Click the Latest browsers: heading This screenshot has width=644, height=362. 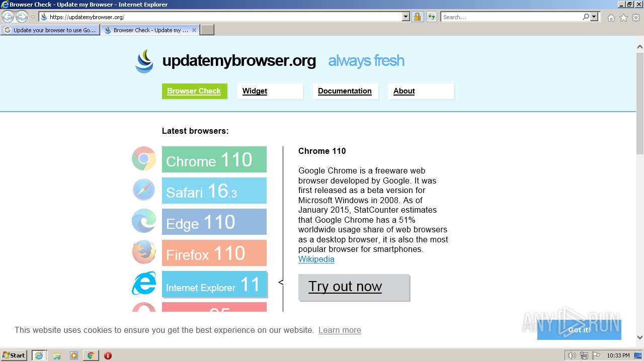tap(195, 131)
